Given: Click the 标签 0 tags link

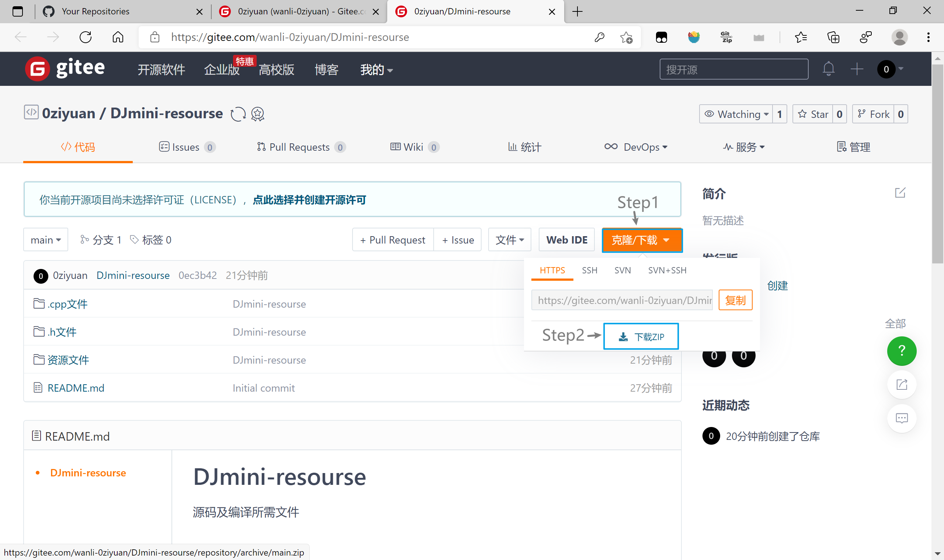Looking at the screenshot, I should [151, 239].
